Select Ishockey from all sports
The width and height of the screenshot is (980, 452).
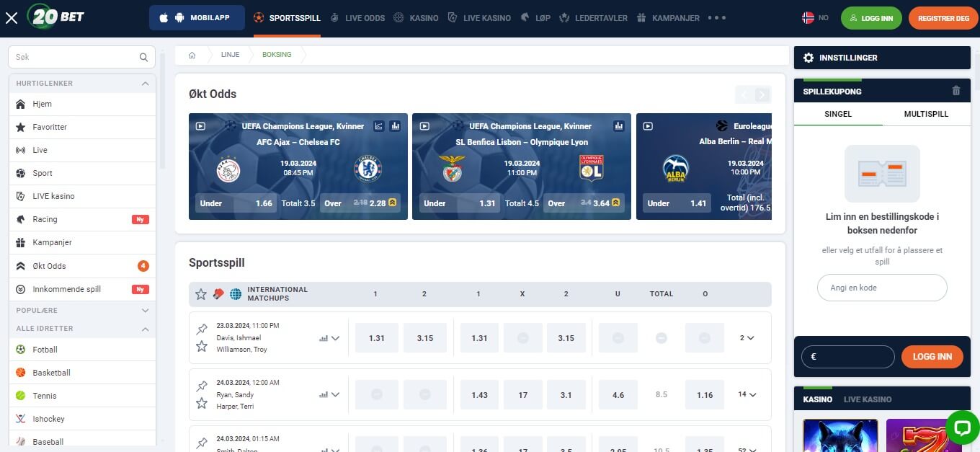tap(82, 419)
